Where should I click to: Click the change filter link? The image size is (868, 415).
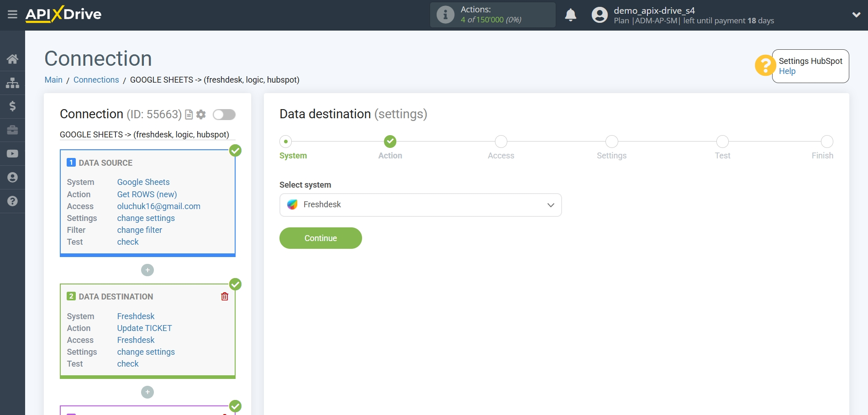[x=140, y=230]
